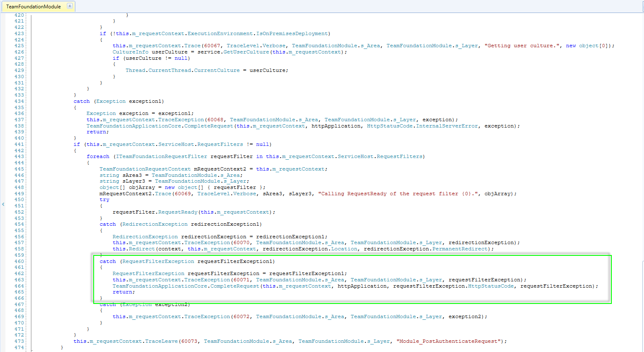This screenshot has height=352, width=644.
Task: Click the HttpStatusCode property on line 464
Action: pyautogui.click(x=491, y=286)
